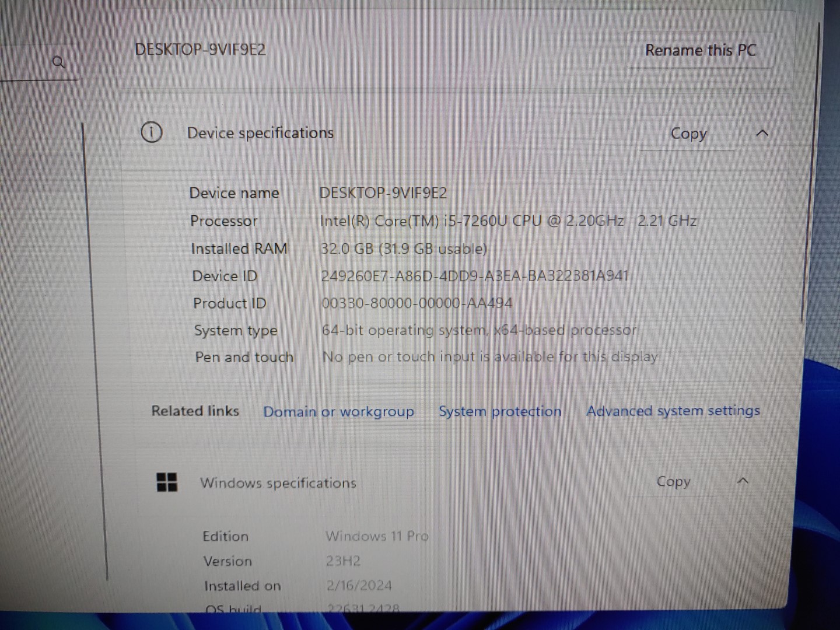Collapse the Windows specifications section chevron
The image size is (840, 630).
point(743,481)
